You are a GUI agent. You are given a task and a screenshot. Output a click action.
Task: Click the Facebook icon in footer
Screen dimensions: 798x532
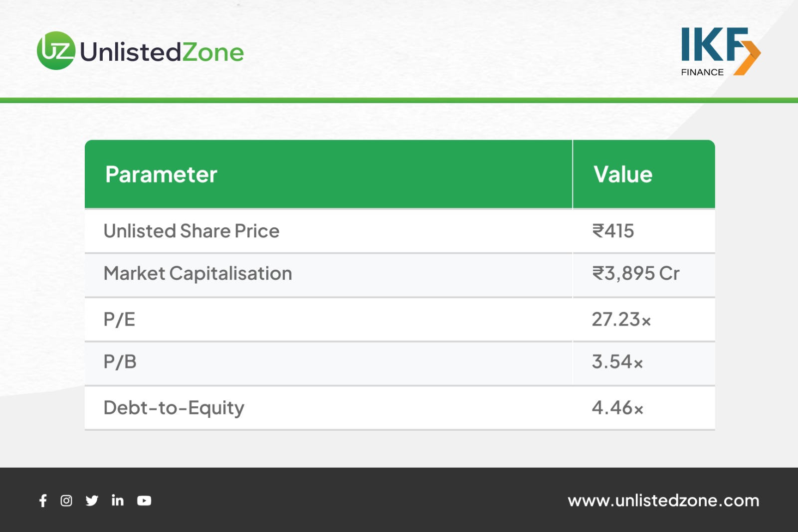[43, 501]
